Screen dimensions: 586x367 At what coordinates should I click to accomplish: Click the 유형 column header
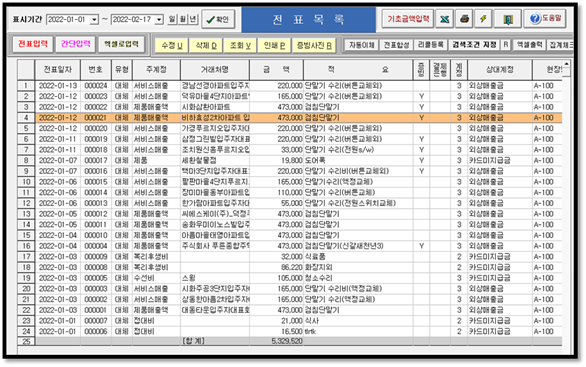click(122, 70)
